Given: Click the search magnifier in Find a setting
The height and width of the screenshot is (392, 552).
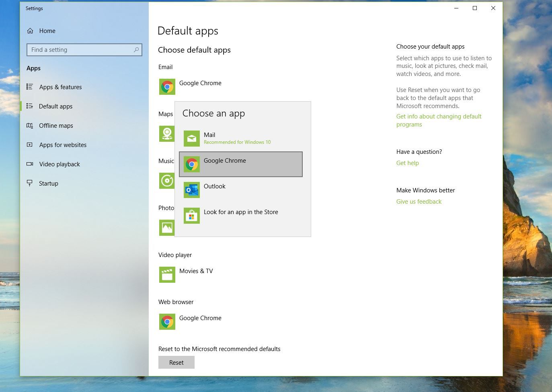Looking at the screenshot, I should click(136, 50).
